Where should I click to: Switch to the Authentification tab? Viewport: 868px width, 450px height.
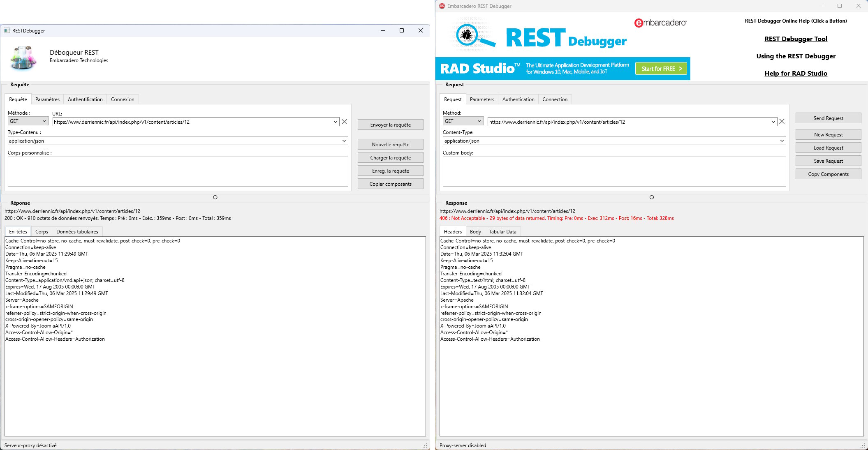tap(85, 99)
